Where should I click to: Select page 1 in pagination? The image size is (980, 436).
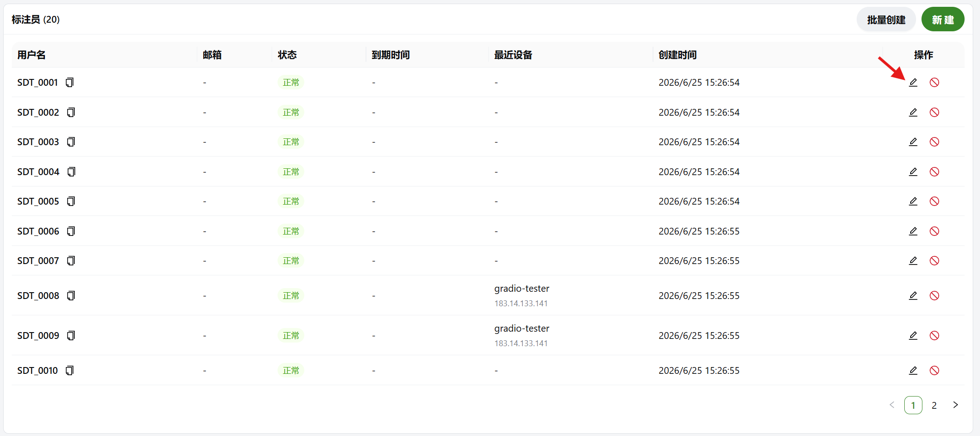[x=913, y=405]
